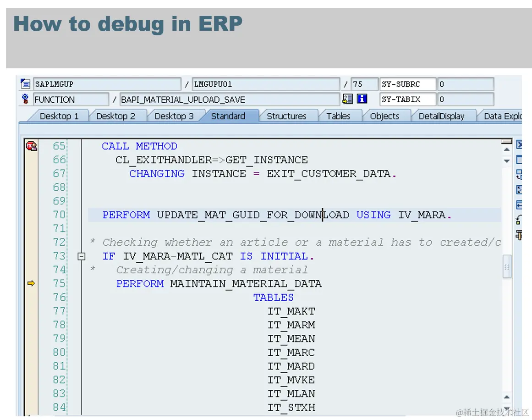Click the SY-TABIX field label
Viewport: 532px width, 420px height.
pos(407,99)
